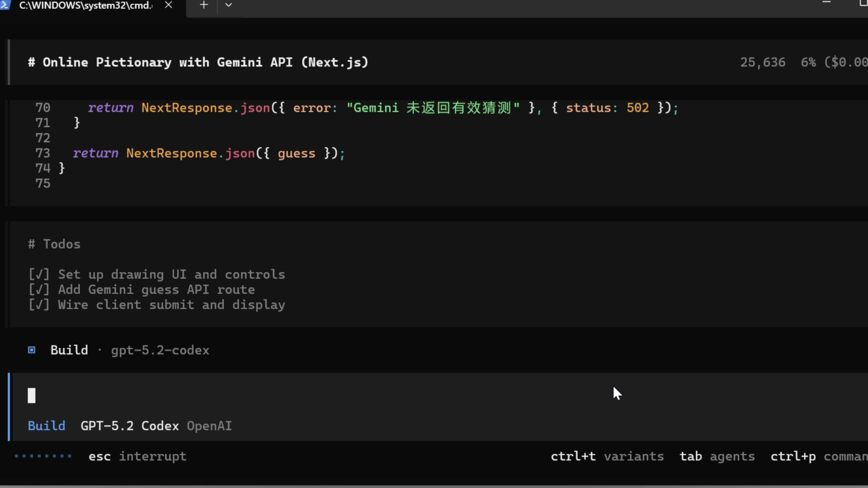The image size is (868, 488).
Task: Click the blue Build square icon
Action: [32, 350]
